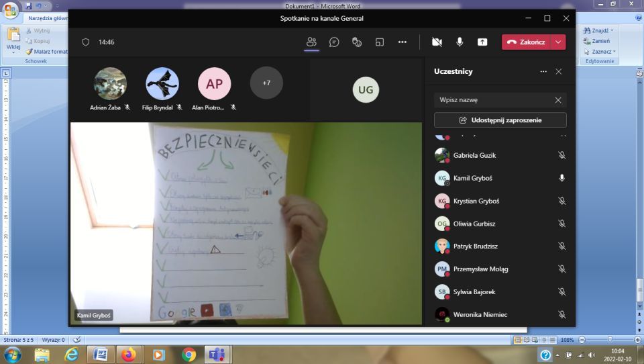Toggle the participants panel
The width and height of the screenshot is (644, 364).
click(x=311, y=42)
